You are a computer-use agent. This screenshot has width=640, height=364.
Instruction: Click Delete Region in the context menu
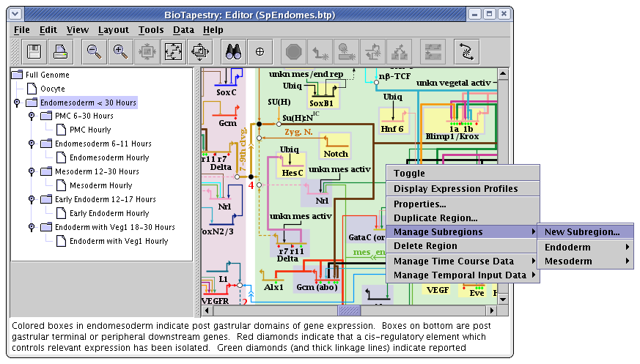(x=425, y=246)
